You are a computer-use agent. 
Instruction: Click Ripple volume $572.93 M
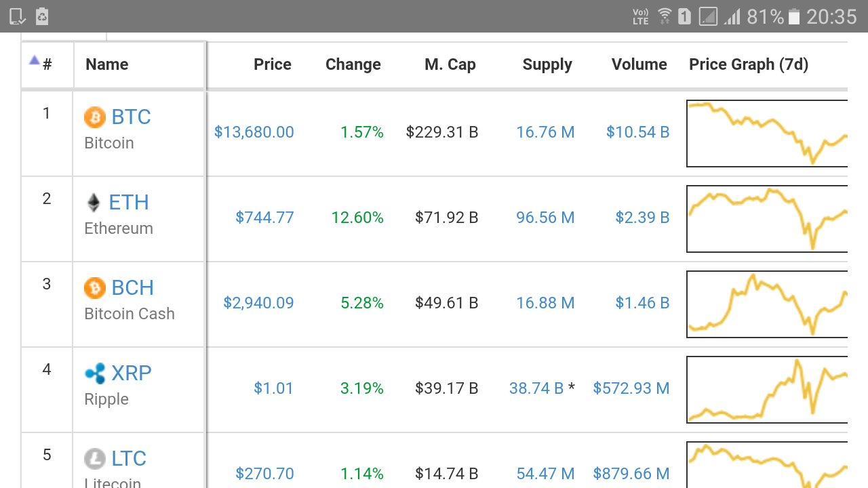tap(631, 388)
